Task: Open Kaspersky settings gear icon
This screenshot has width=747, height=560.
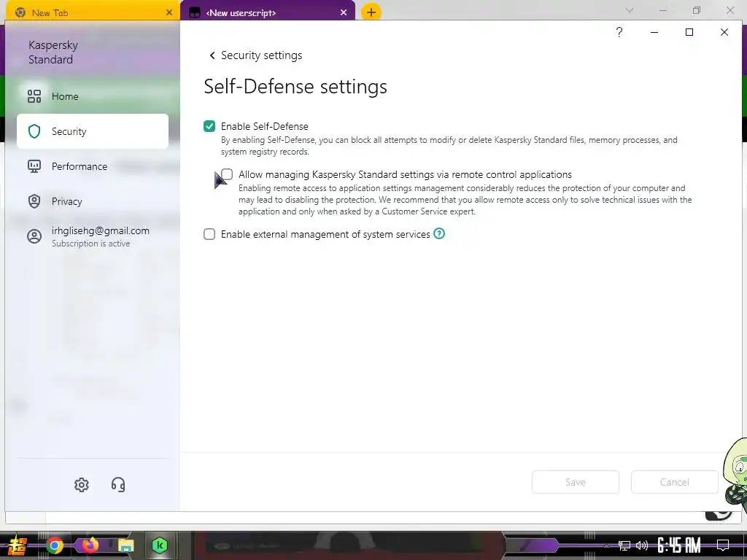Action: [82, 485]
